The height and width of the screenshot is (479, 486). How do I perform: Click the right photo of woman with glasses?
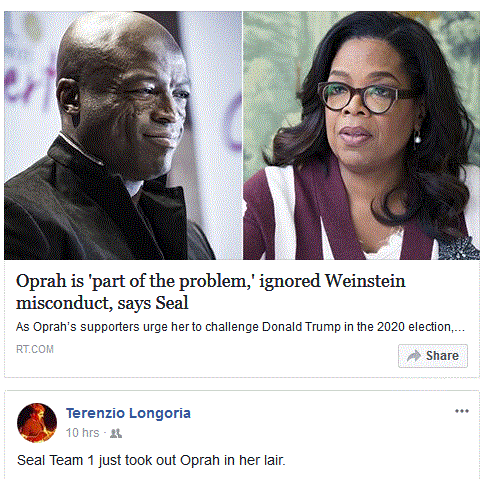361,135
